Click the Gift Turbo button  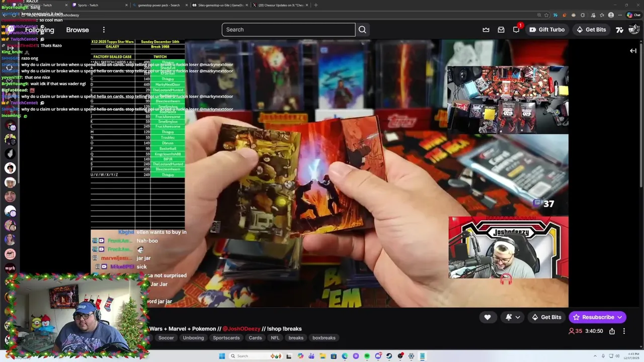[547, 30]
